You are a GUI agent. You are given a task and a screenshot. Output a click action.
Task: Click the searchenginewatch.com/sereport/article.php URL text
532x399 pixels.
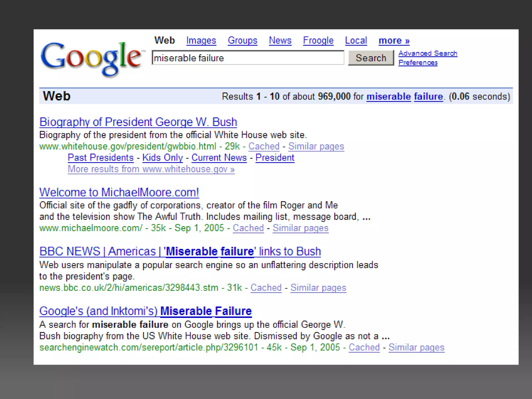tap(149, 347)
